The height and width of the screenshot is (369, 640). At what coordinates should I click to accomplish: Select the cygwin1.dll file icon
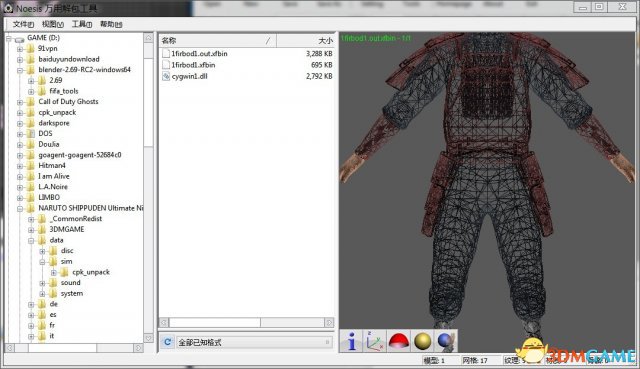(x=166, y=76)
